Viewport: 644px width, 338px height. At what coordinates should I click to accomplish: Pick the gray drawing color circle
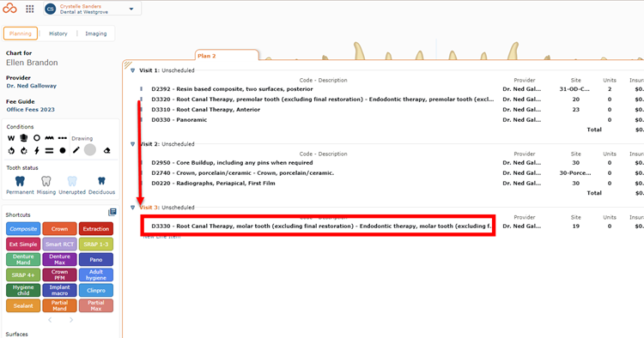tap(90, 150)
